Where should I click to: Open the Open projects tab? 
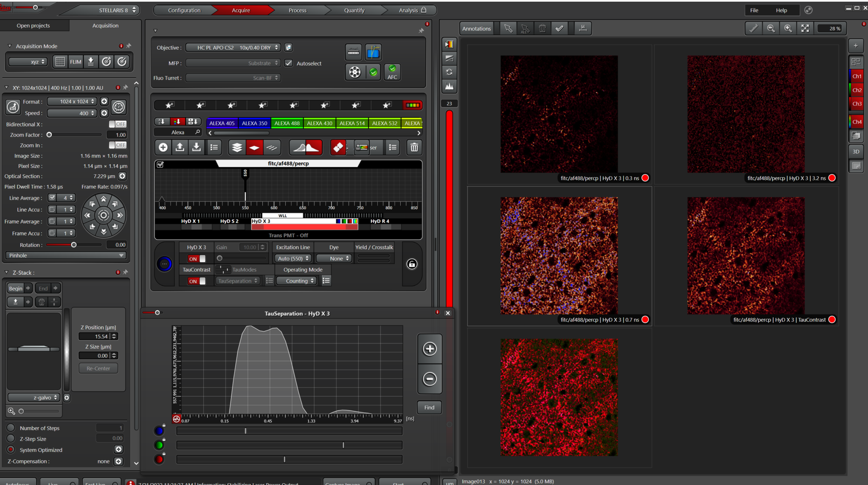33,25
